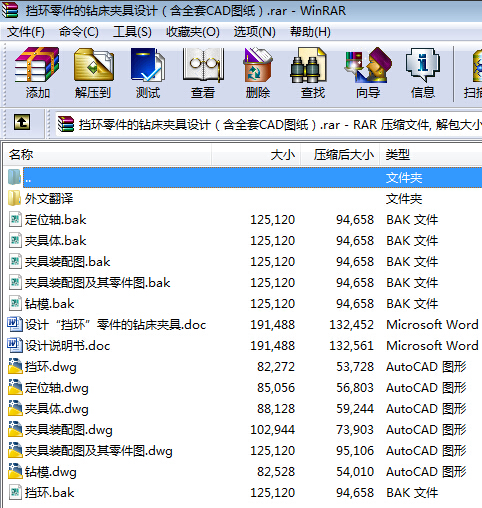Open the 查看 (View) toolbar icon
Image resolution: width=482 pixels, height=508 pixels.
(203, 65)
